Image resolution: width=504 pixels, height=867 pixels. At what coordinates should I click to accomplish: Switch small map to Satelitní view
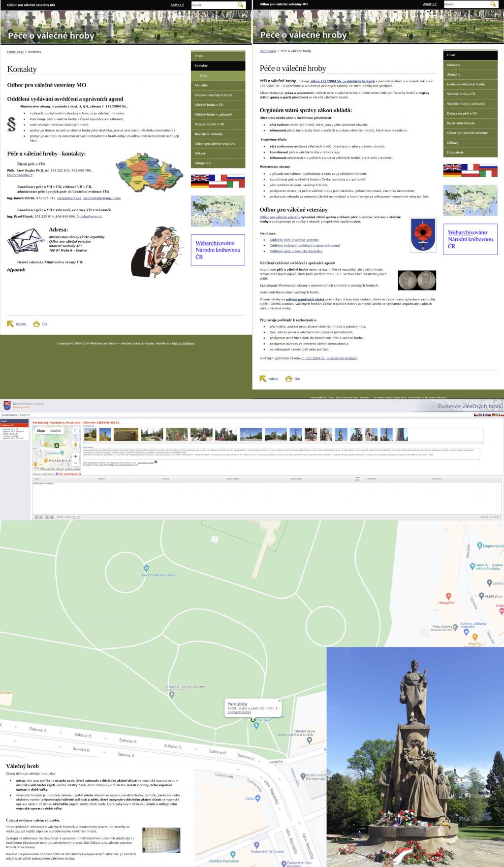tap(56, 430)
